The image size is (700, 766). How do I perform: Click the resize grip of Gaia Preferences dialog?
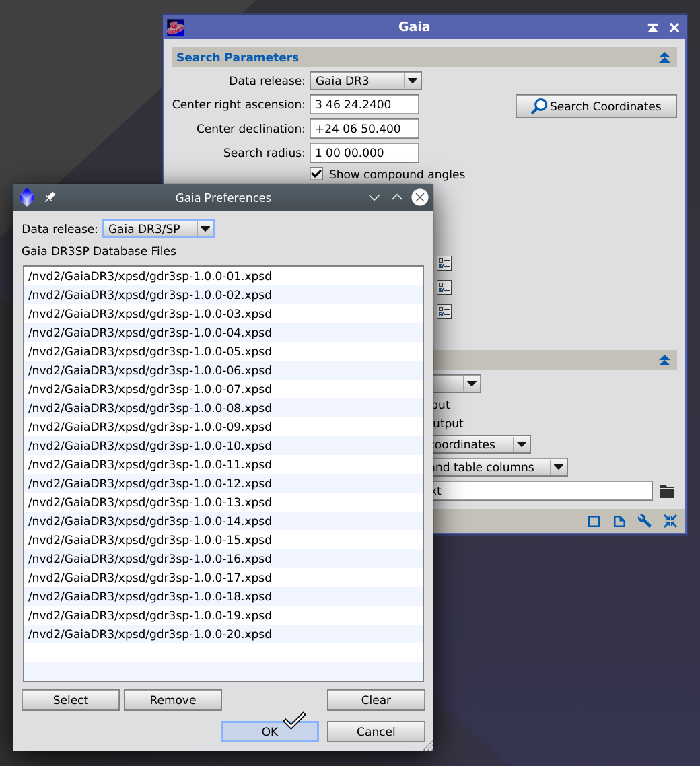(x=428, y=746)
